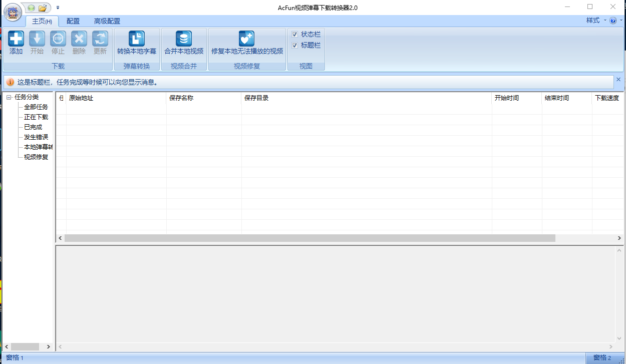The height and width of the screenshot is (364, 626).
Task: Click the green circle quick access icon
Action: point(32,8)
